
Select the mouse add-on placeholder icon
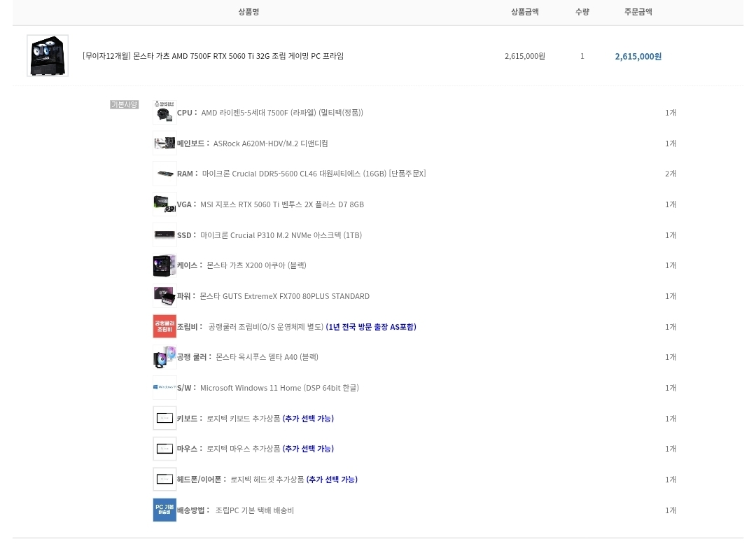(x=164, y=449)
